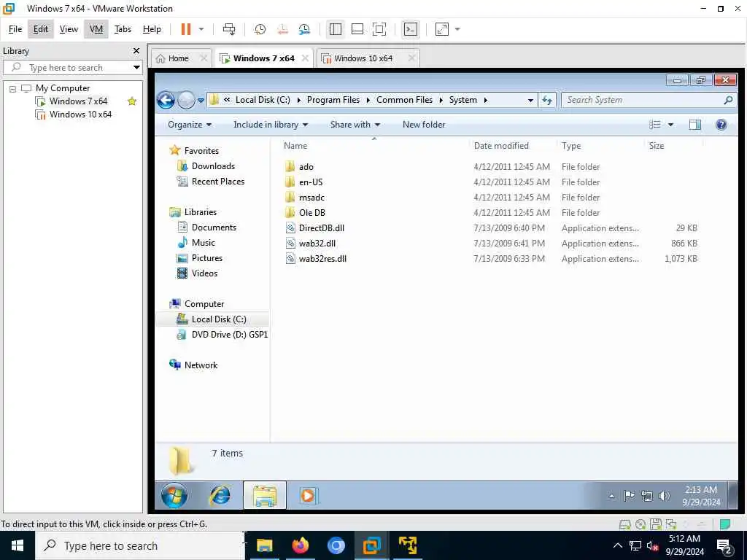Image resolution: width=747 pixels, height=560 pixels.
Task: Click Program Files in the address breadcrumb
Action: tap(333, 100)
